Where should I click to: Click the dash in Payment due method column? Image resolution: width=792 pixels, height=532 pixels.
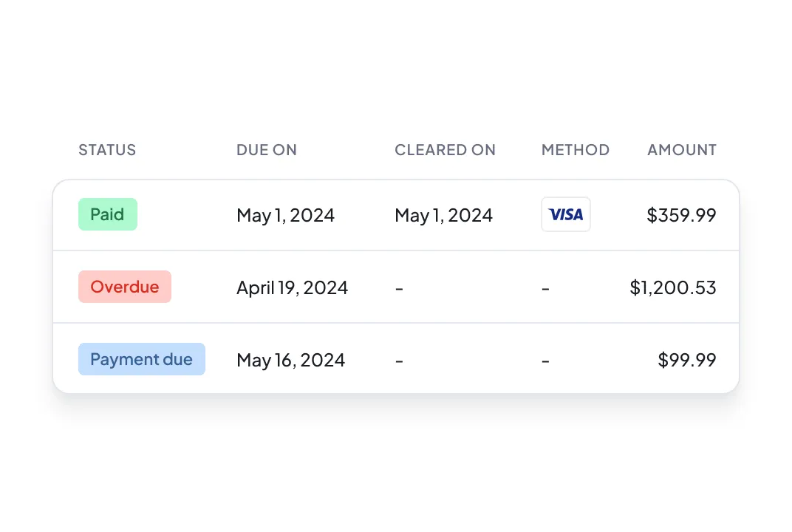545,360
